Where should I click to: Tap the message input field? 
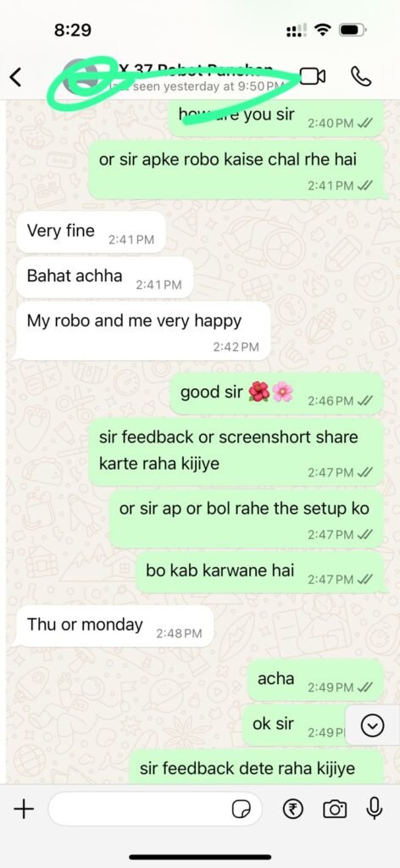(155, 810)
